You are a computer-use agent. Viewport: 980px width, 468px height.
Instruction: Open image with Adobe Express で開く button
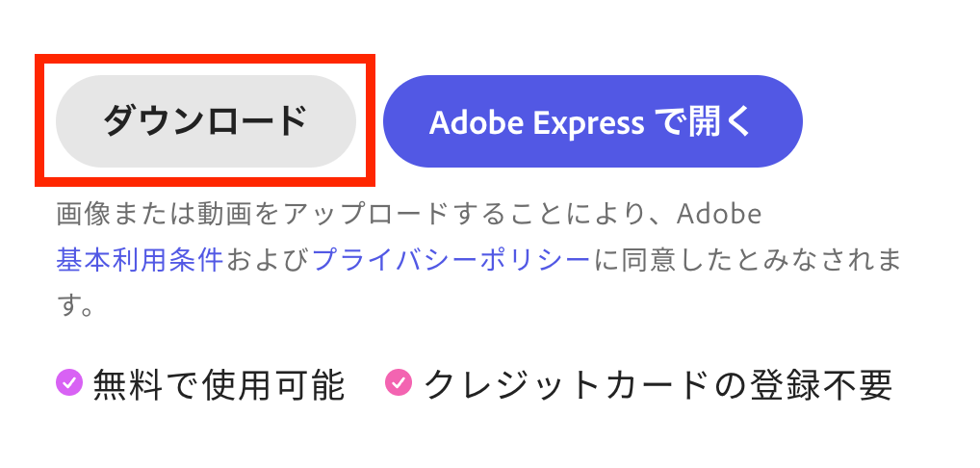[592, 121]
